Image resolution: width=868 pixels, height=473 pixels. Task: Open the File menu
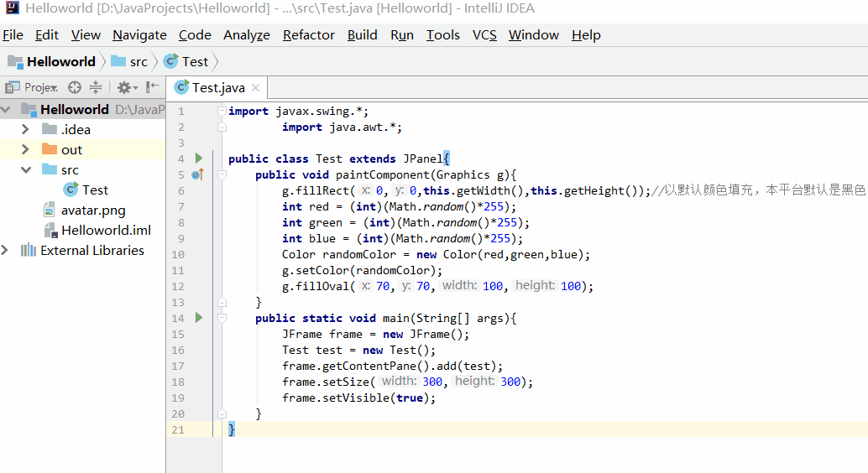coord(13,35)
